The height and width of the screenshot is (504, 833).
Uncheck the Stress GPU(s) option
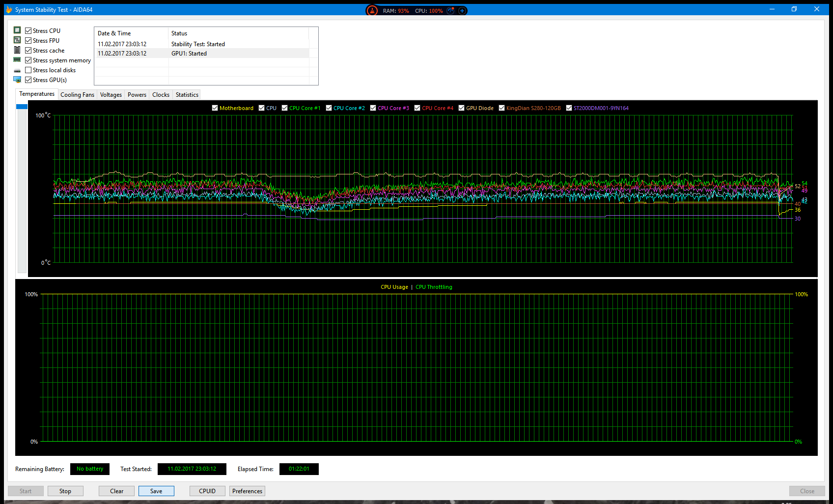(28, 80)
